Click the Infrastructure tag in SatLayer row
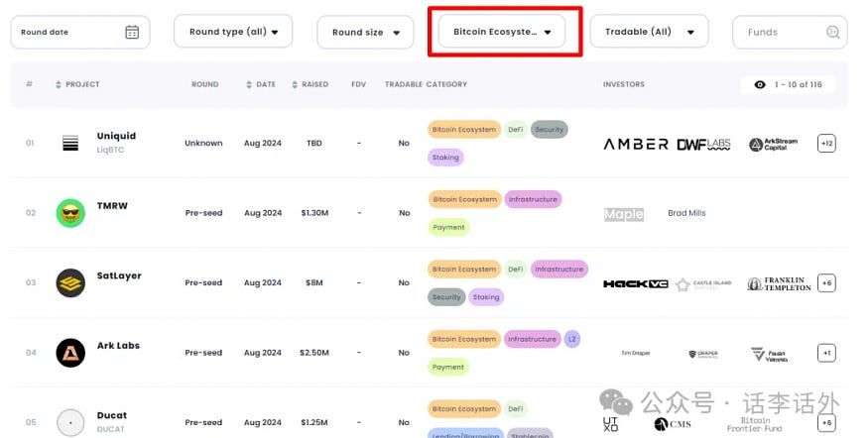The width and height of the screenshot is (868, 438). coord(559,270)
